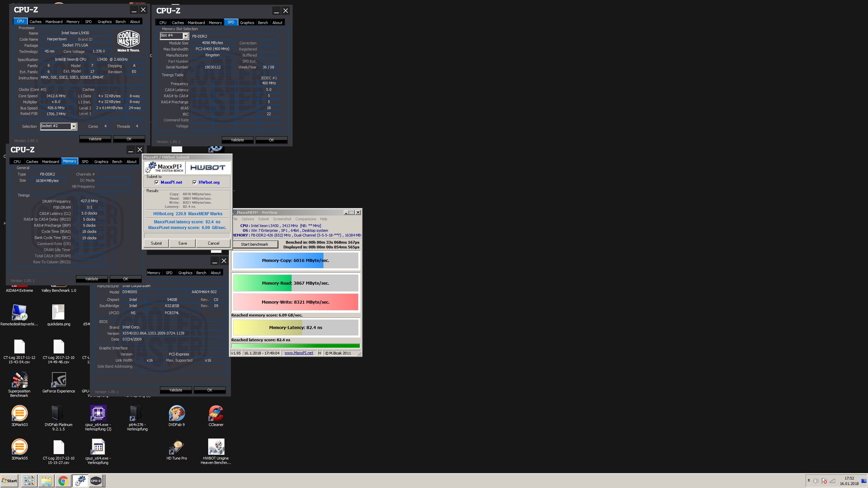This screenshot has height=488, width=868.
Task: Open Socket #2 selection dropdown
Action: [x=73, y=126]
